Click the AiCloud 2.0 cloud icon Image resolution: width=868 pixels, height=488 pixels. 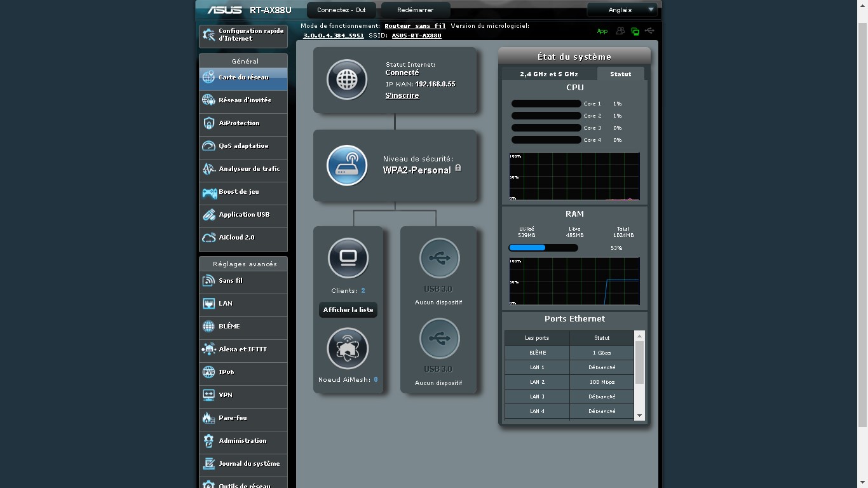pyautogui.click(x=209, y=238)
